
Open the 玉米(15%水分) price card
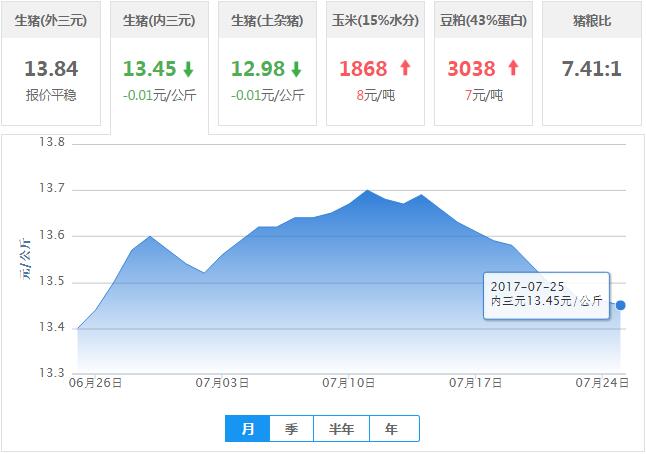coord(375,63)
